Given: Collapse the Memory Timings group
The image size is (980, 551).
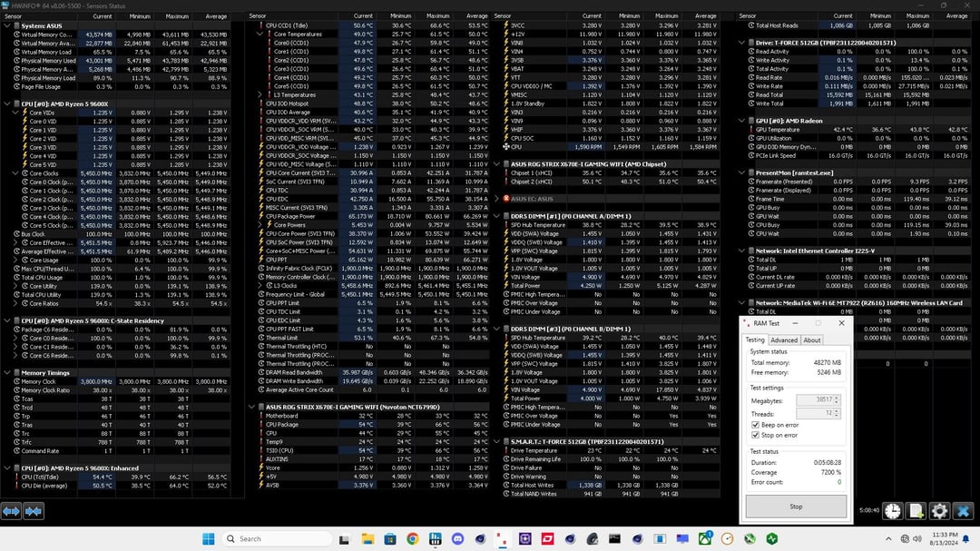Looking at the screenshot, I should (7, 373).
